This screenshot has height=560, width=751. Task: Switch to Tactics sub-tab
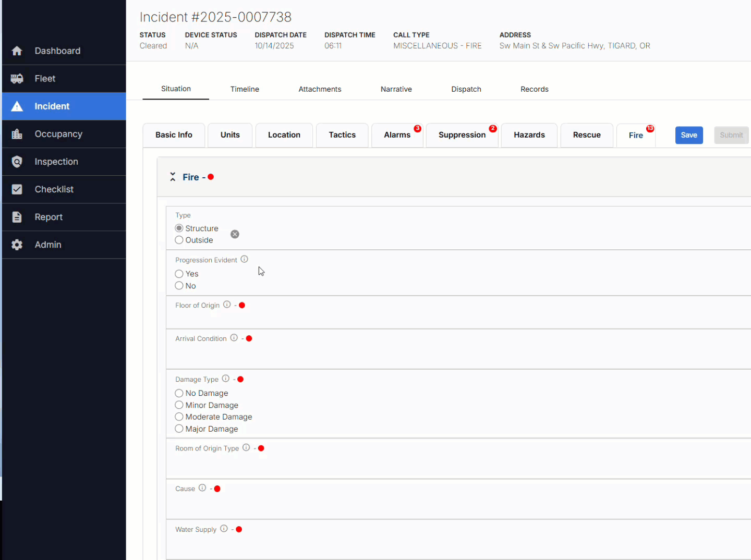tap(342, 135)
